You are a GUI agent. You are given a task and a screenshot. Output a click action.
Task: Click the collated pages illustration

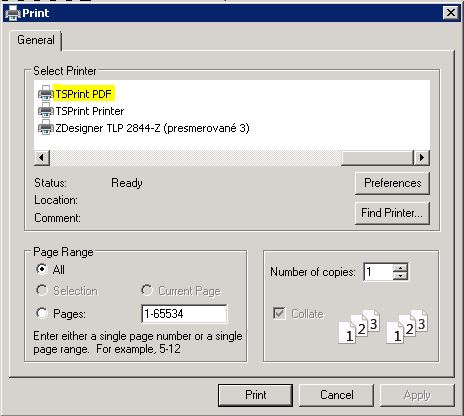(x=383, y=326)
